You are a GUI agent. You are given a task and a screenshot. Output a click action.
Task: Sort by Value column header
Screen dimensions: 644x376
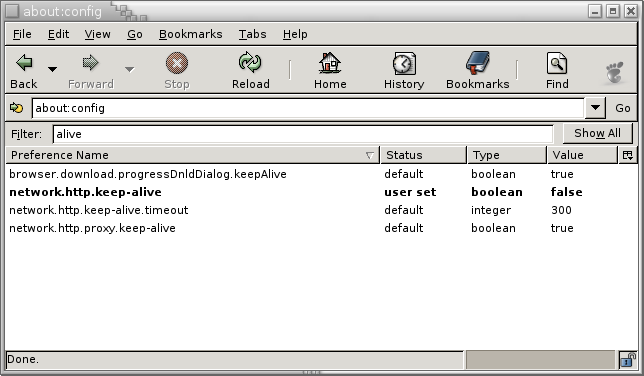pos(583,155)
